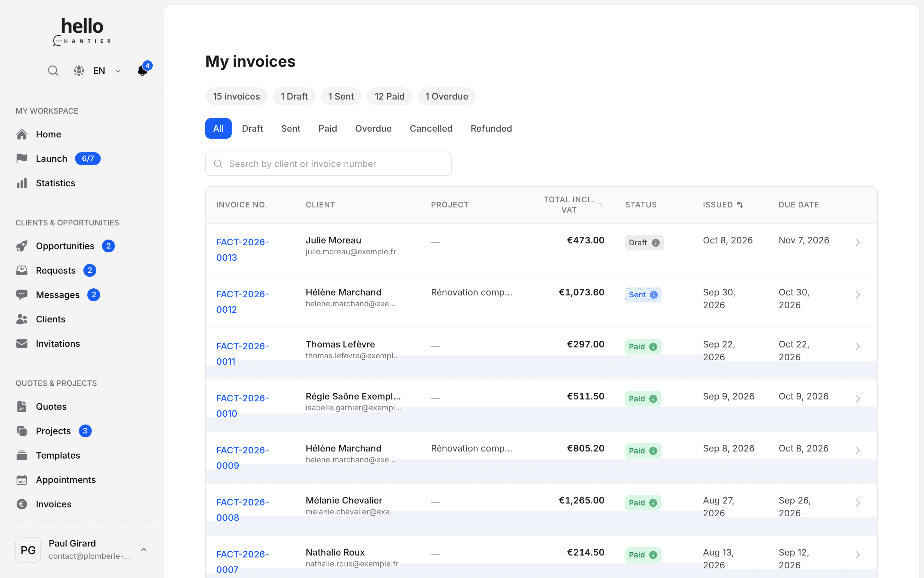Click the 1 Overdue summary chip
Image resolution: width=924 pixels, height=578 pixels.
(x=447, y=96)
